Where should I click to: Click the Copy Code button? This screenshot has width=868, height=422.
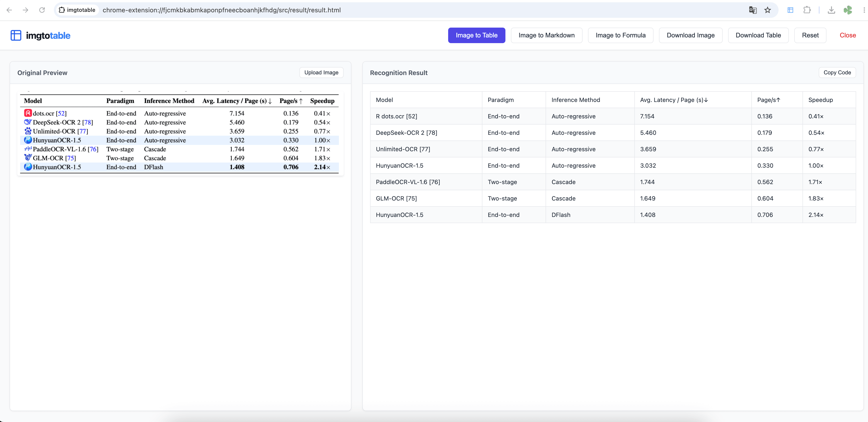pos(837,72)
